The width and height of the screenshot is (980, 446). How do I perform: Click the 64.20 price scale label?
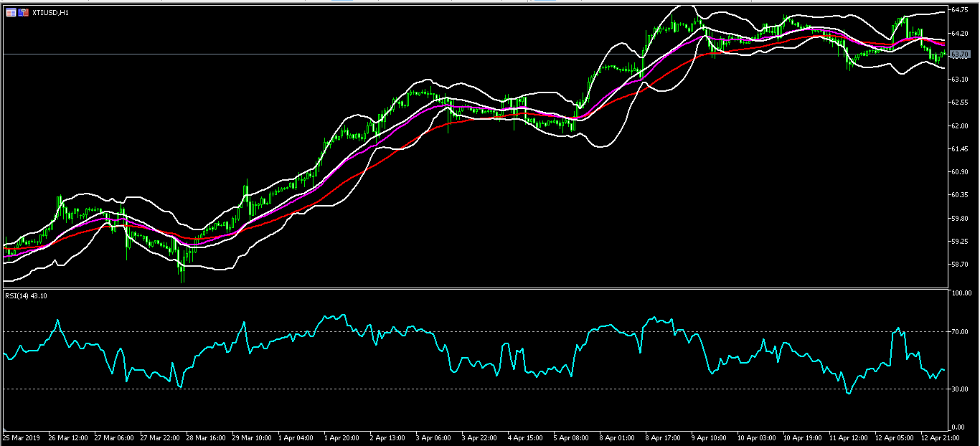[960, 34]
